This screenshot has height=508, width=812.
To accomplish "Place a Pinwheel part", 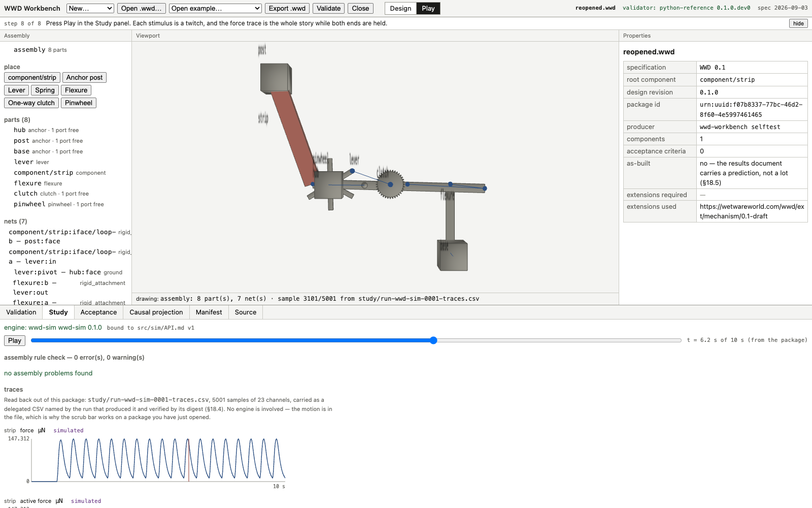I will 79,103.
